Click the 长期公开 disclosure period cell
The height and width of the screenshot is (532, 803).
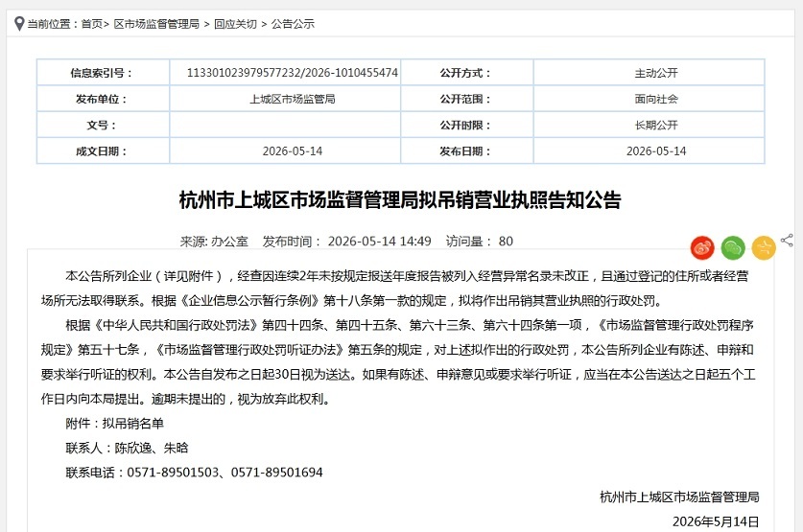pyautogui.click(x=656, y=125)
